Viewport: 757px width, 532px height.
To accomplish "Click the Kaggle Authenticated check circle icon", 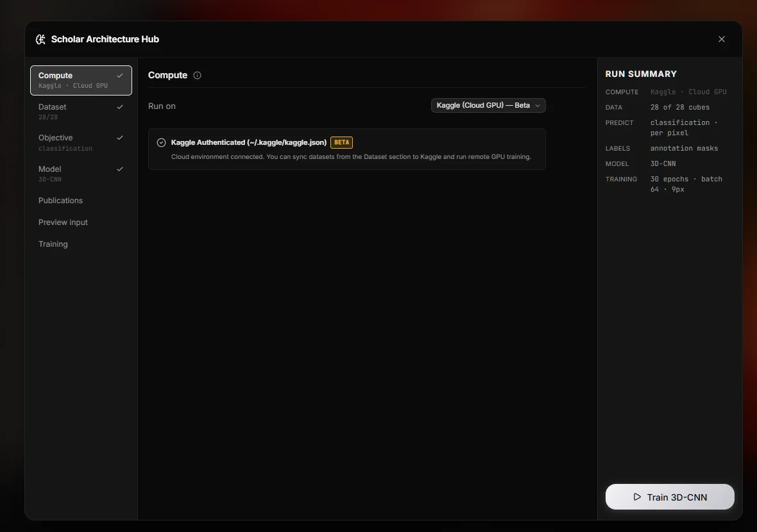I will [x=161, y=143].
